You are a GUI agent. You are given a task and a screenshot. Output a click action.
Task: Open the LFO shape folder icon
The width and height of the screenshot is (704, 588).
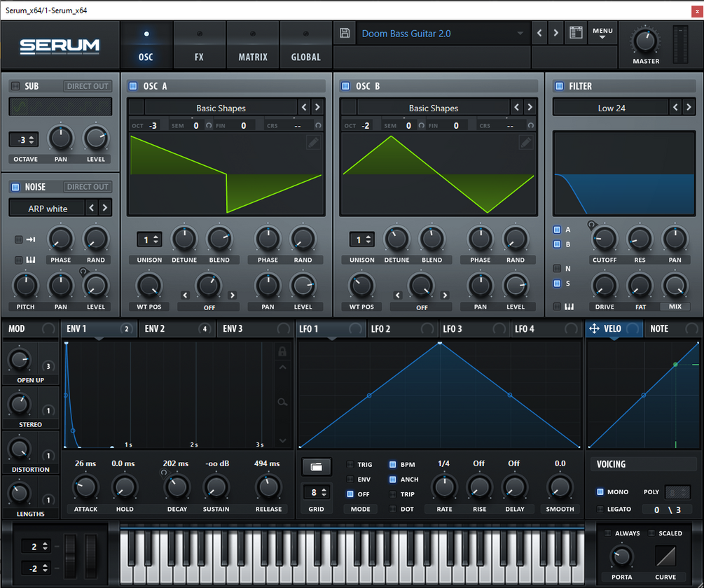(x=317, y=467)
